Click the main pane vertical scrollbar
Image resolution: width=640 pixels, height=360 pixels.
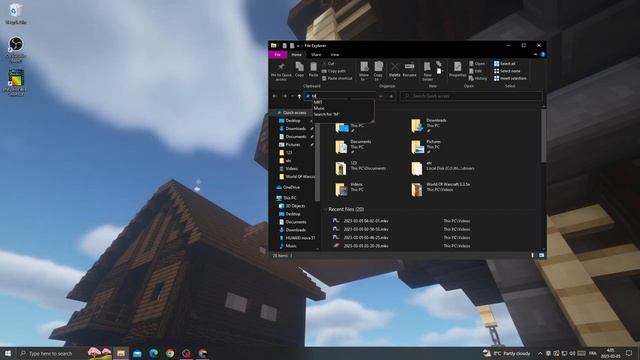click(543, 135)
